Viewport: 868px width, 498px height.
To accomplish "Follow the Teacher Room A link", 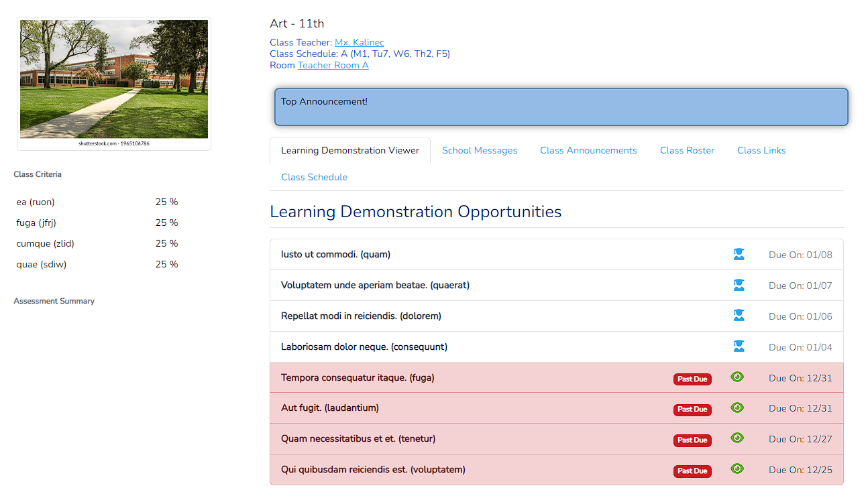I will point(333,65).
